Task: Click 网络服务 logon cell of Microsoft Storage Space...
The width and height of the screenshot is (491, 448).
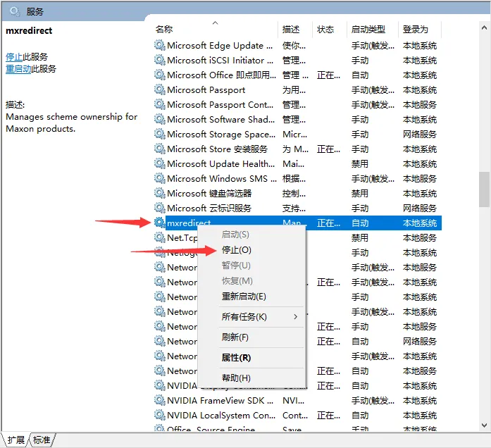Action: point(420,135)
